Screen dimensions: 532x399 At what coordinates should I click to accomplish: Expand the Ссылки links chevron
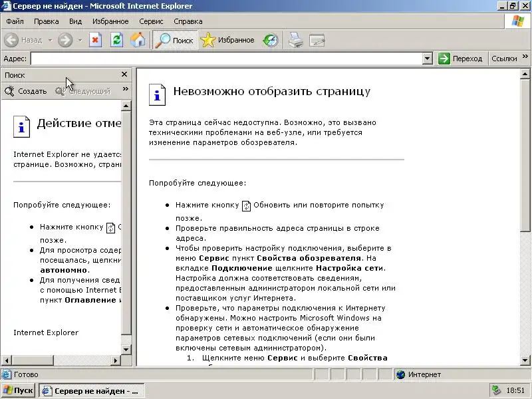525,57
